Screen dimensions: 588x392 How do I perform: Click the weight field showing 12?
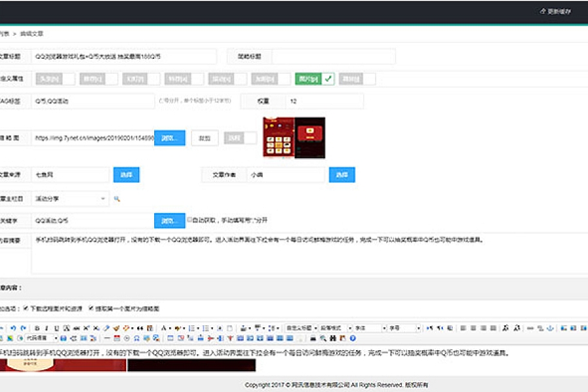pyautogui.click(x=324, y=101)
